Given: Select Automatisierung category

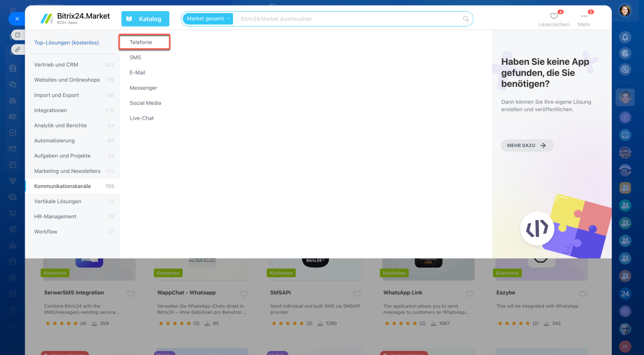Looking at the screenshot, I should (73, 141).
